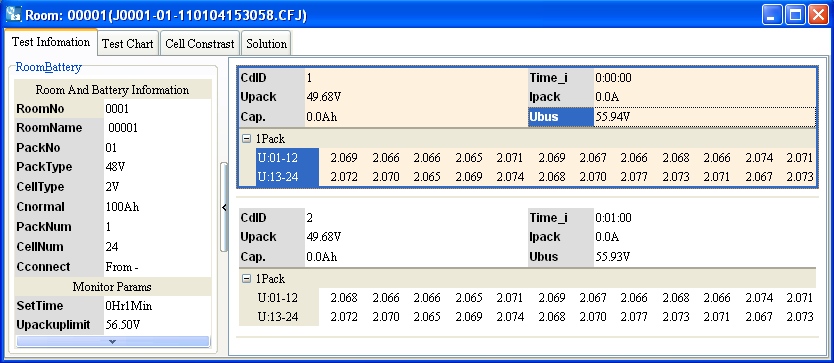The image size is (834, 363).
Task: Switch to the Test Chart tab
Action: pos(128,44)
